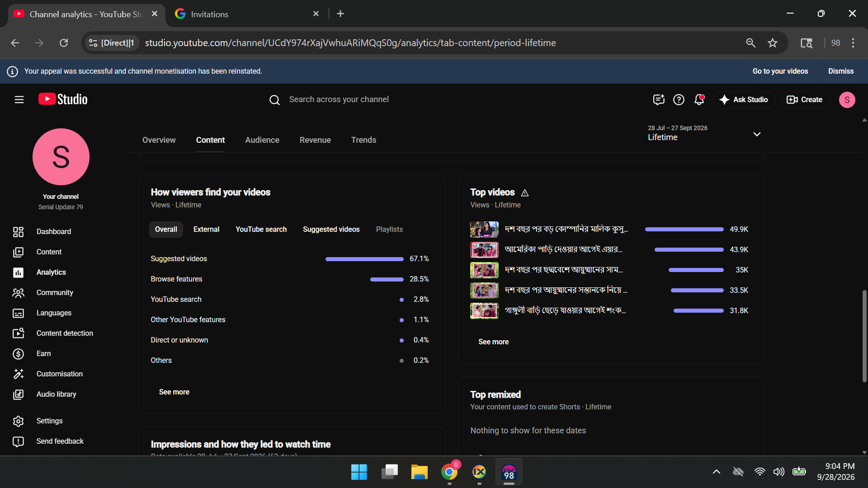
Task: Open the Chrome three-dot menu
Action: coord(853,43)
